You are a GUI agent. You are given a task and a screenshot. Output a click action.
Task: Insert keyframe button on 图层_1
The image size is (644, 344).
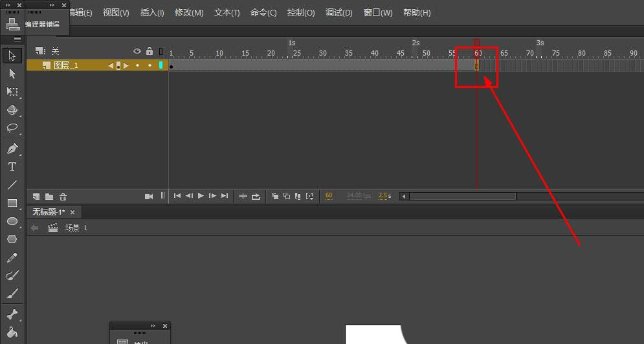tap(118, 65)
